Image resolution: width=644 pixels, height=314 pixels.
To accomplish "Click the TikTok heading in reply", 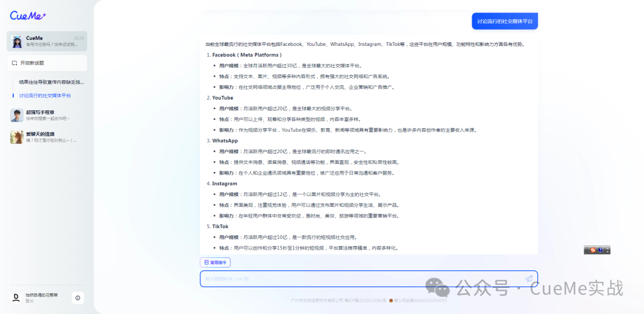I will [x=221, y=226].
